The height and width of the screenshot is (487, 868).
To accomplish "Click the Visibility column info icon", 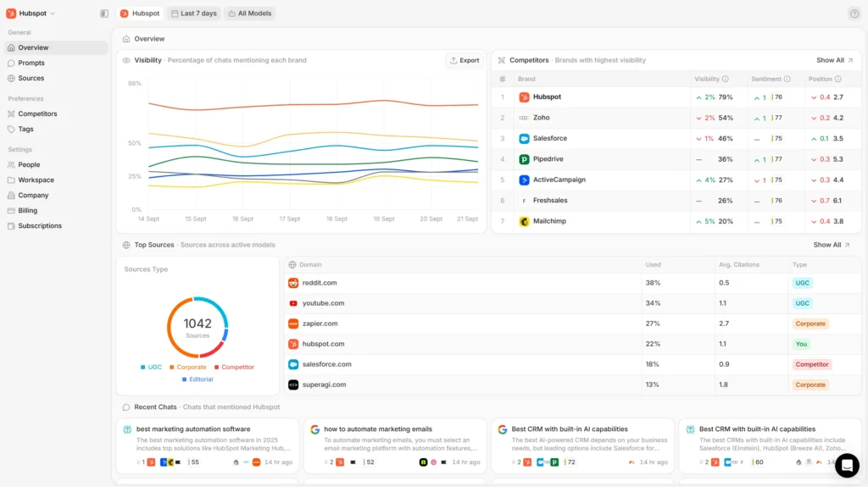I will (x=726, y=79).
